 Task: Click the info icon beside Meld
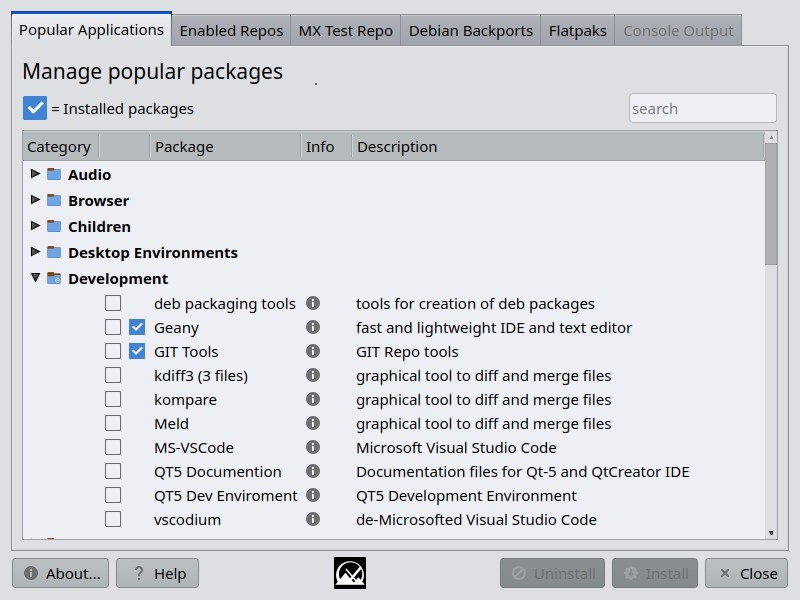313,423
